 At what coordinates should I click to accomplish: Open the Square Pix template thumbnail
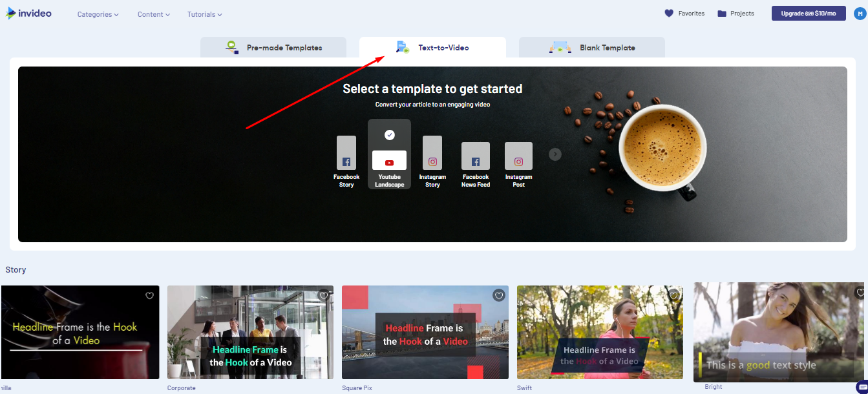425,333
